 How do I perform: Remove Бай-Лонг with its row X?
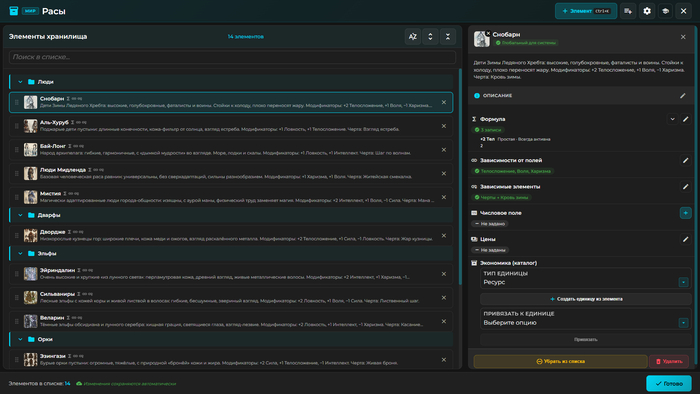pyautogui.click(x=444, y=149)
